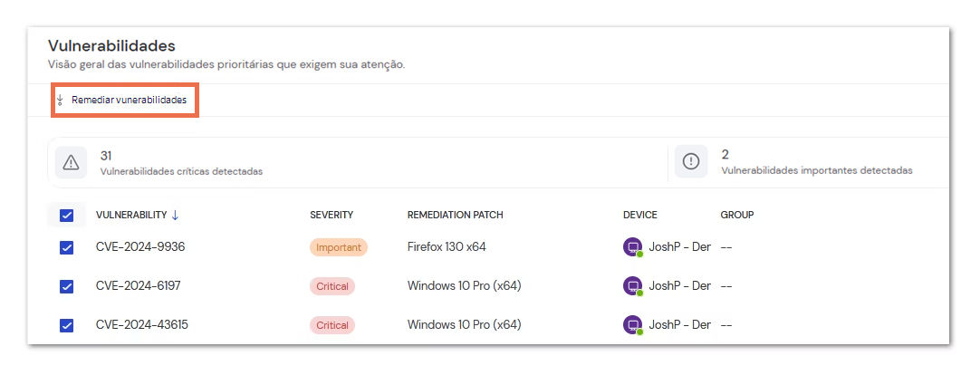Click Vulnerabilidades importantes detectadas label

tap(817, 170)
